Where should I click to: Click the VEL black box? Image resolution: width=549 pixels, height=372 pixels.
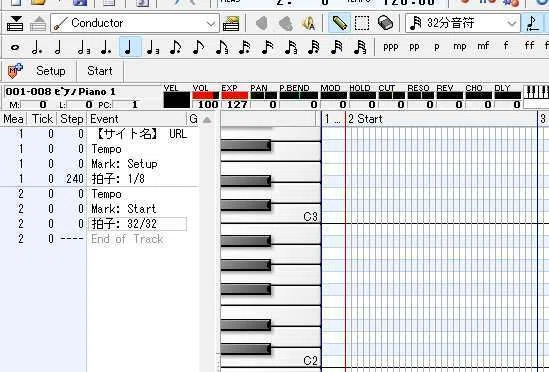click(x=177, y=99)
